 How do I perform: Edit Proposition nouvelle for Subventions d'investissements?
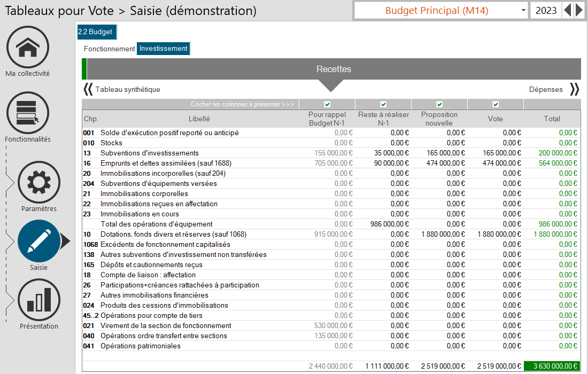439,153
